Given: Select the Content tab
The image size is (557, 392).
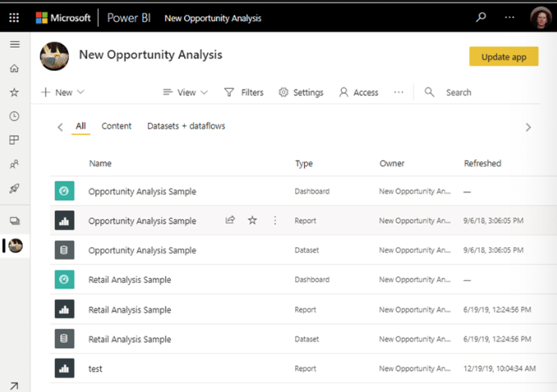Looking at the screenshot, I should point(116,127).
